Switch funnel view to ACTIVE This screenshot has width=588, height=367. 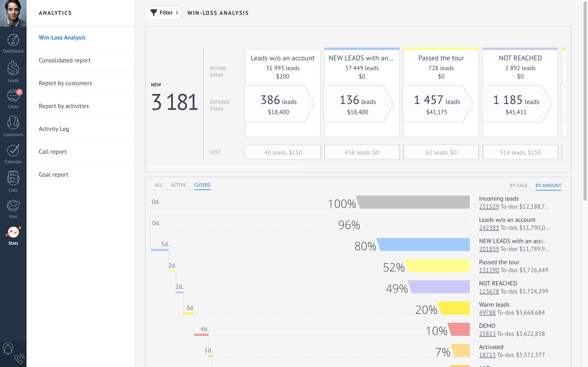pyautogui.click(x=178, y=185)
